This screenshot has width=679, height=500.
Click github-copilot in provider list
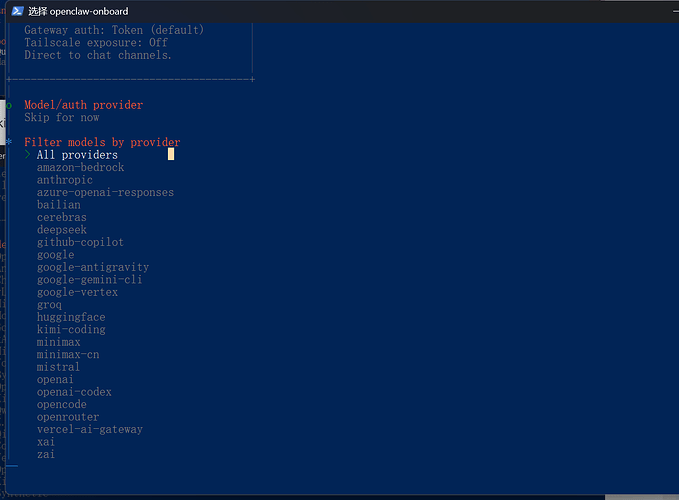(80, 242)
